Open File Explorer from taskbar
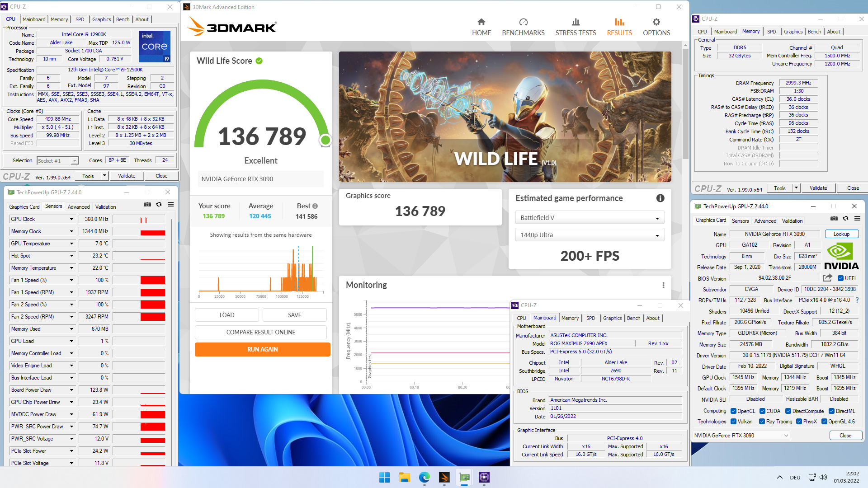This screenshot has width=868, height=488. point(405,477)
